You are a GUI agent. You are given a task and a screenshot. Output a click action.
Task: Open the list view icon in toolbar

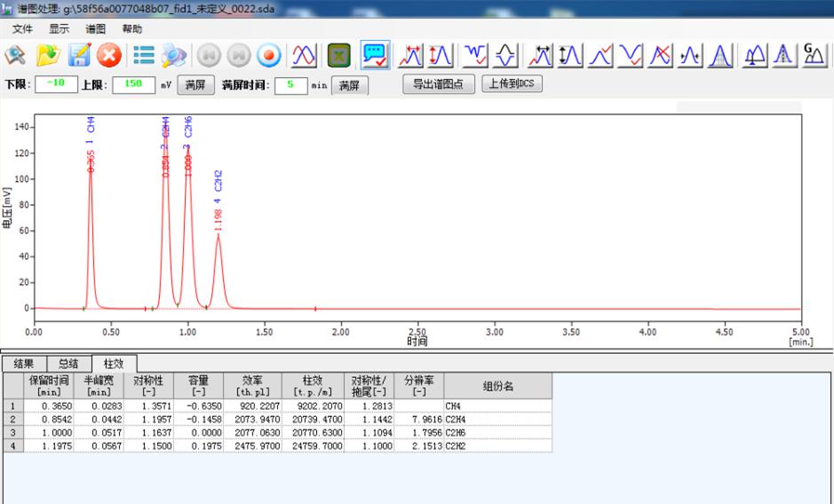pyautogui.click(x=144, y=56)
